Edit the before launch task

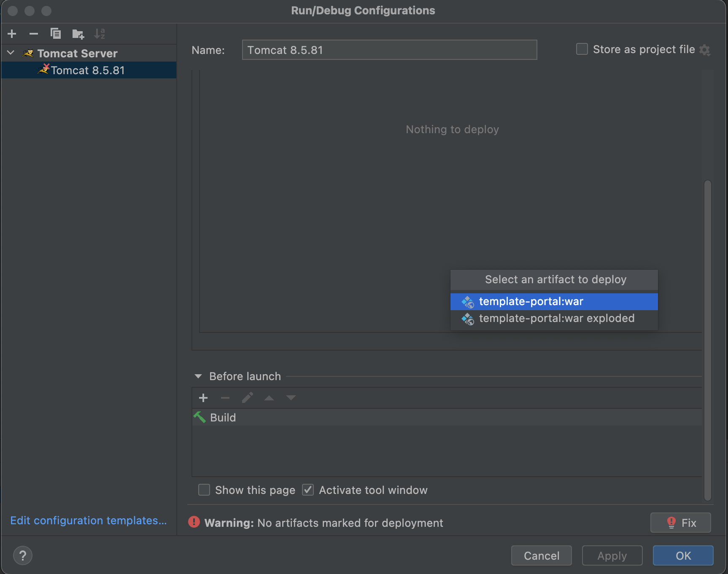247,398
